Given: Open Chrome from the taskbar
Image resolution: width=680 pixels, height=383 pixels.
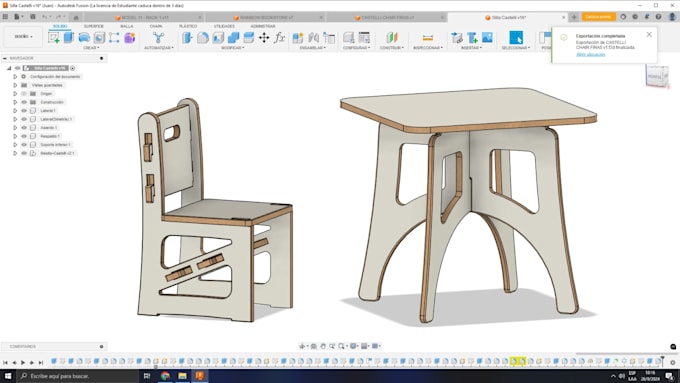Looking at the screenshot, I should [165, 376].
